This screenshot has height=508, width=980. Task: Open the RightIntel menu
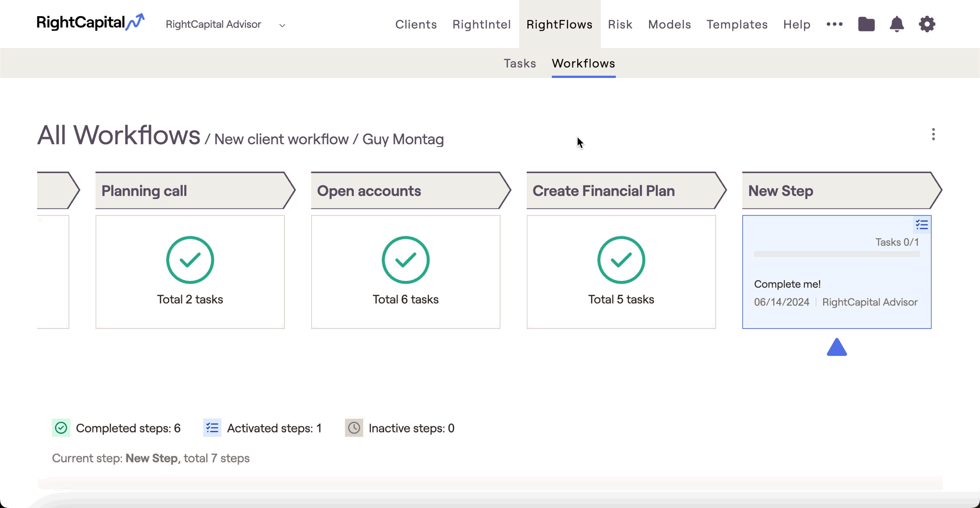click(x=482, y=25)
